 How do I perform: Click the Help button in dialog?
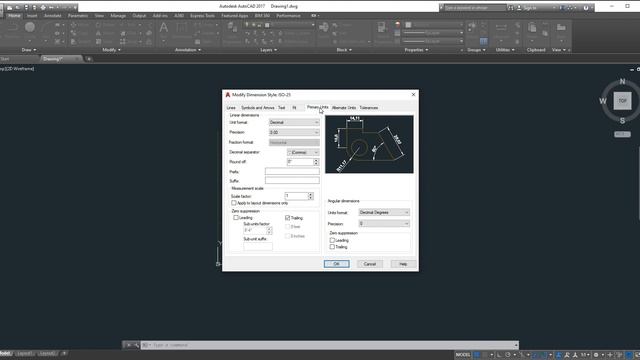[403, 264]
